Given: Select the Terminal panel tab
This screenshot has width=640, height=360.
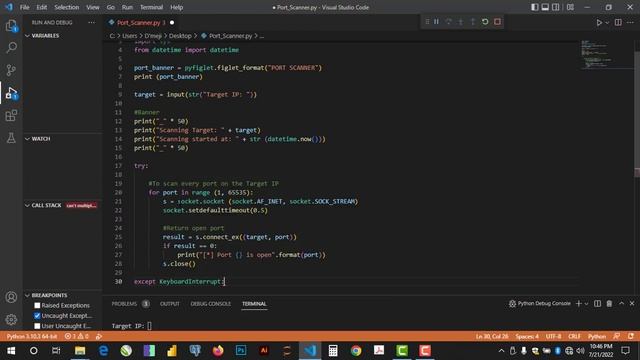Looking at the screenshot, I should (x=254, y=304).
